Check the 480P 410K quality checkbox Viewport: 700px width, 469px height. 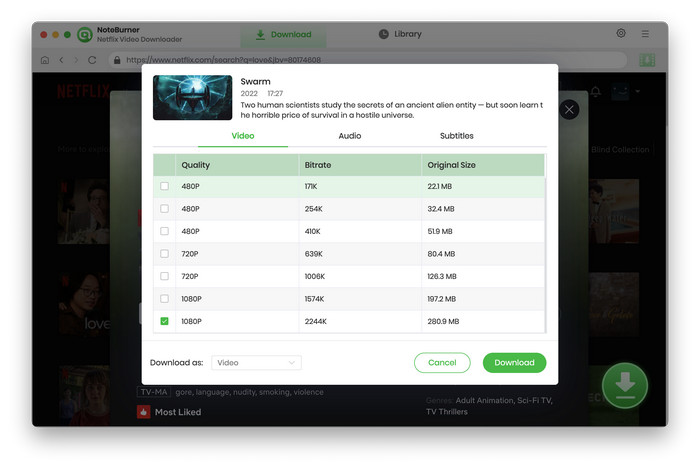164,231
